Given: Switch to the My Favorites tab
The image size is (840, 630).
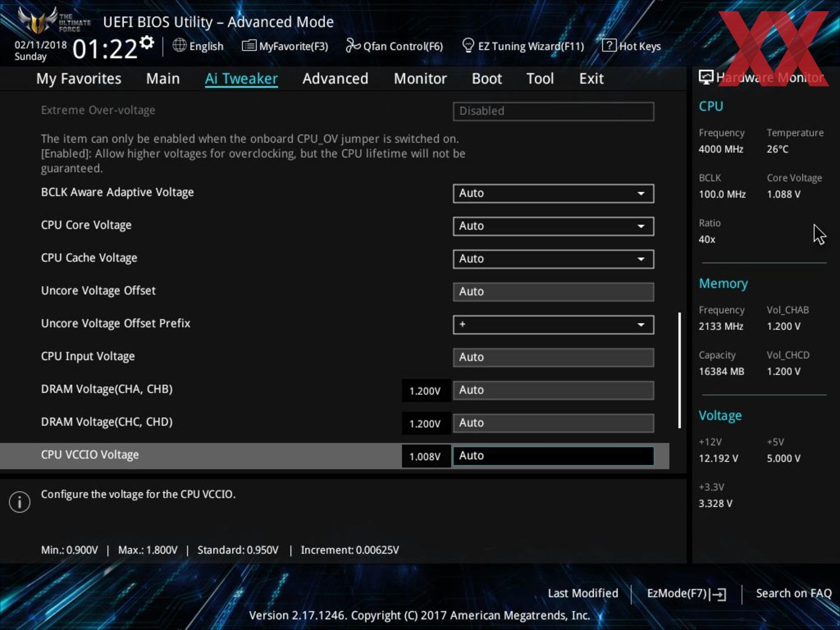Looking at the screenshot, I should 78,78.
